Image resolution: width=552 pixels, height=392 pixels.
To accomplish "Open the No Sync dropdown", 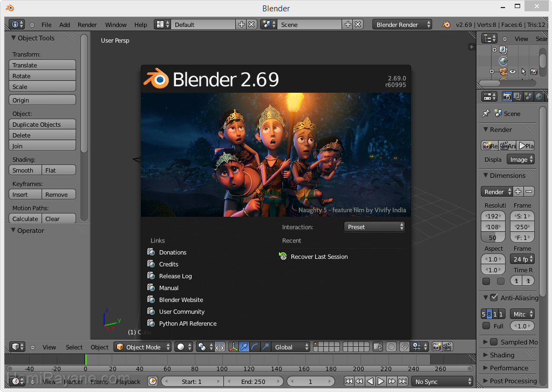I will pyautogui.click(x=442, y=381).
